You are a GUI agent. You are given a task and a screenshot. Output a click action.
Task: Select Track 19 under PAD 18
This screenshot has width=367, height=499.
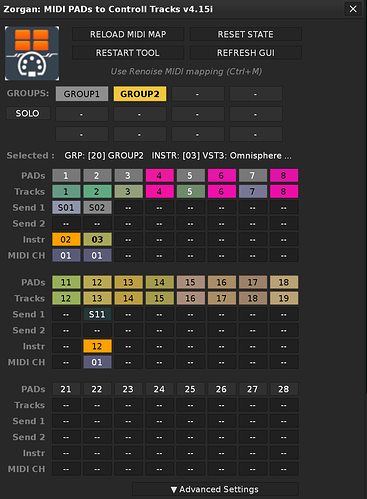(284, 298)
